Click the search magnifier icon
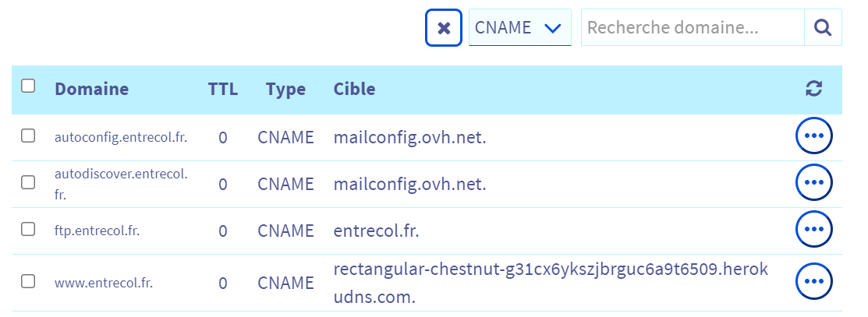Viewport: 868px width, 317px height. (x=822, y=28)
